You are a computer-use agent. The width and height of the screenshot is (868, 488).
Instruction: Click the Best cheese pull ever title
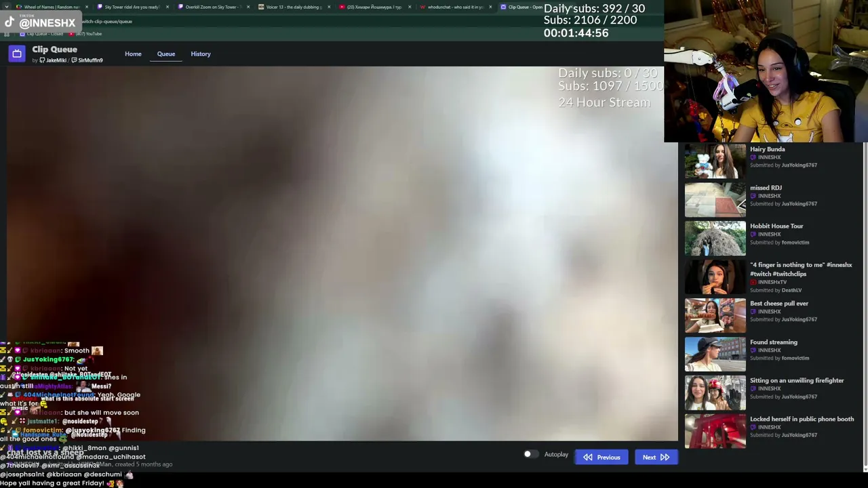779,304
